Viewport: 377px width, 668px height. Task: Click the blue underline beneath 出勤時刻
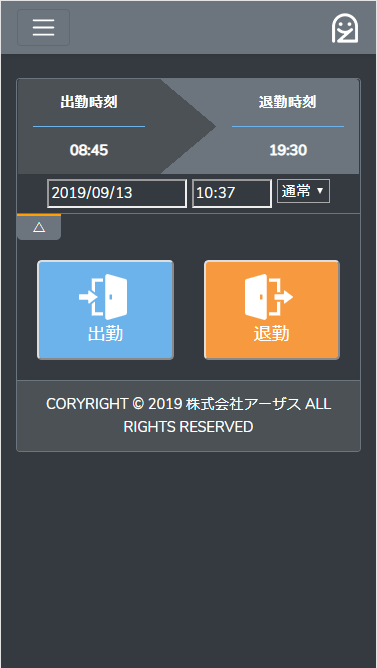point(89,126)
